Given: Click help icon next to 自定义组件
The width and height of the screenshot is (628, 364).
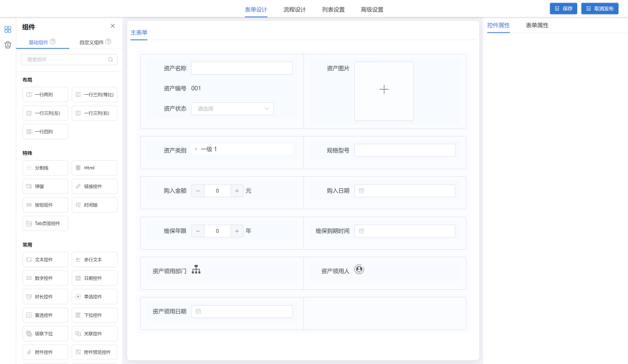Looking at the screenshot, I should click(109, 42).
